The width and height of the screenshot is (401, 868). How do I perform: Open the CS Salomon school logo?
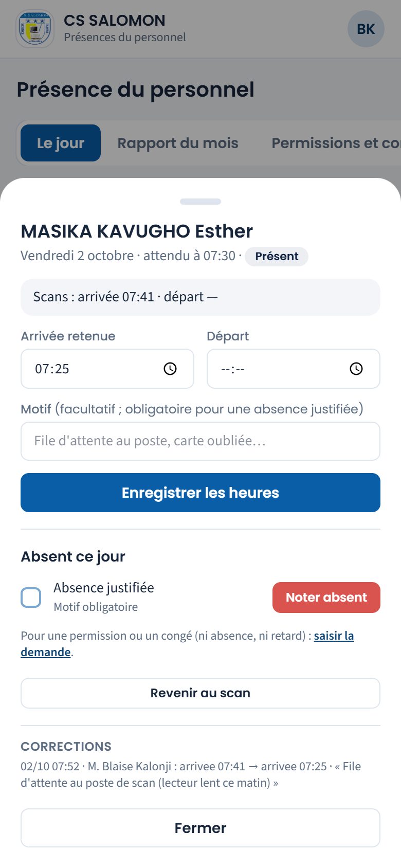tap(35, 29)
